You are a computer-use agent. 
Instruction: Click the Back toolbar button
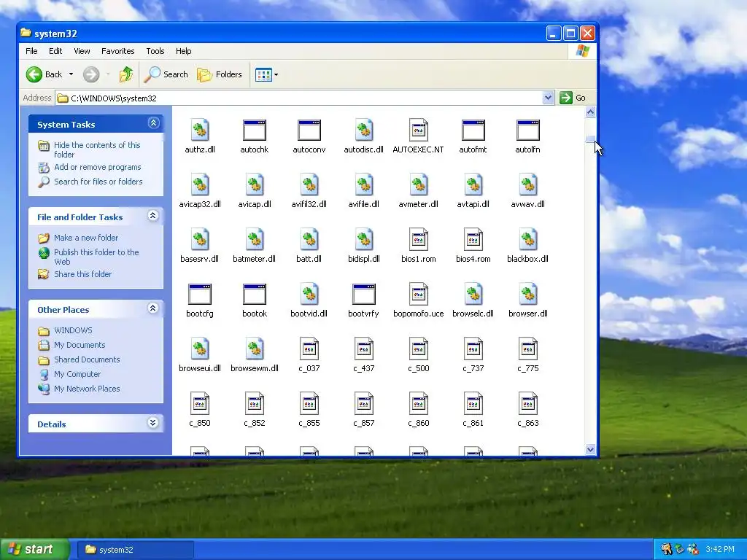click(44, 74)
